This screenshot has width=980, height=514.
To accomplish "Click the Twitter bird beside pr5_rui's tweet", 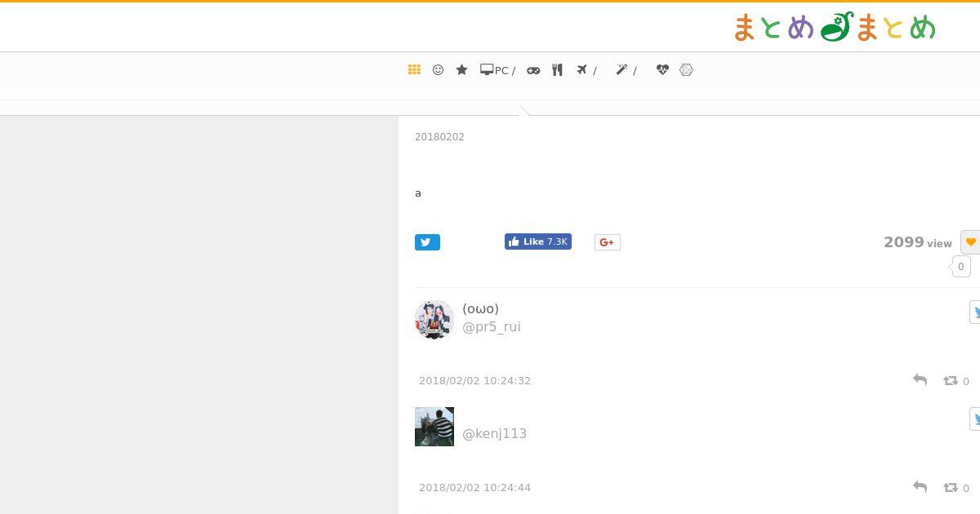I will 975,312.
